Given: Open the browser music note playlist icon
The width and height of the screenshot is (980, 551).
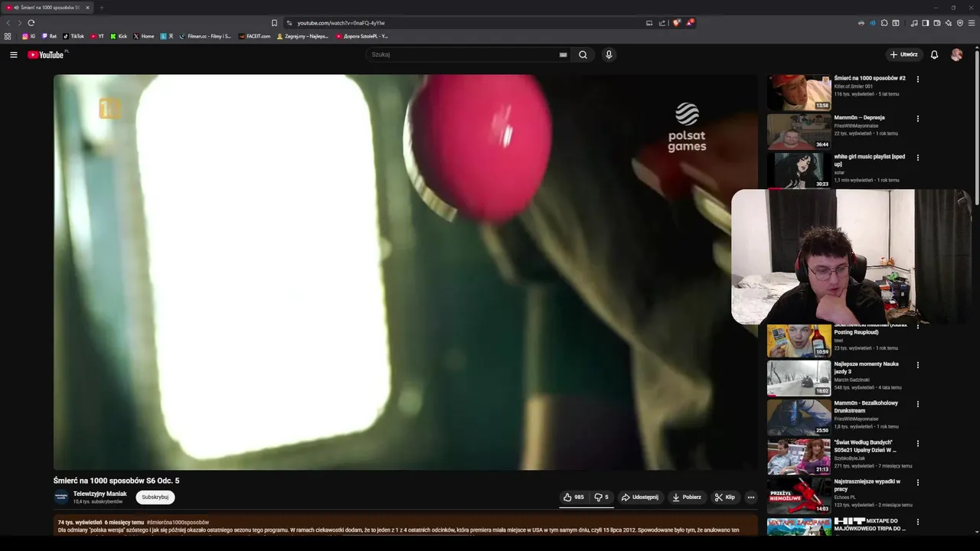Looking at the screenshot, I should (x=914, y=23).
